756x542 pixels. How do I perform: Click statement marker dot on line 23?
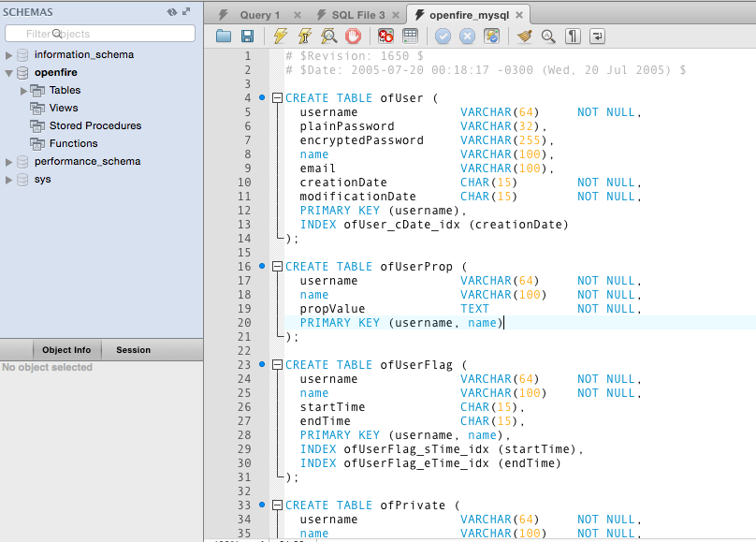262,364
